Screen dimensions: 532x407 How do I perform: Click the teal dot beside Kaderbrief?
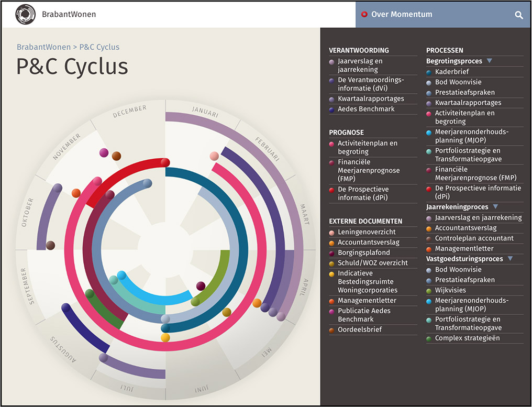click(429, 72)
